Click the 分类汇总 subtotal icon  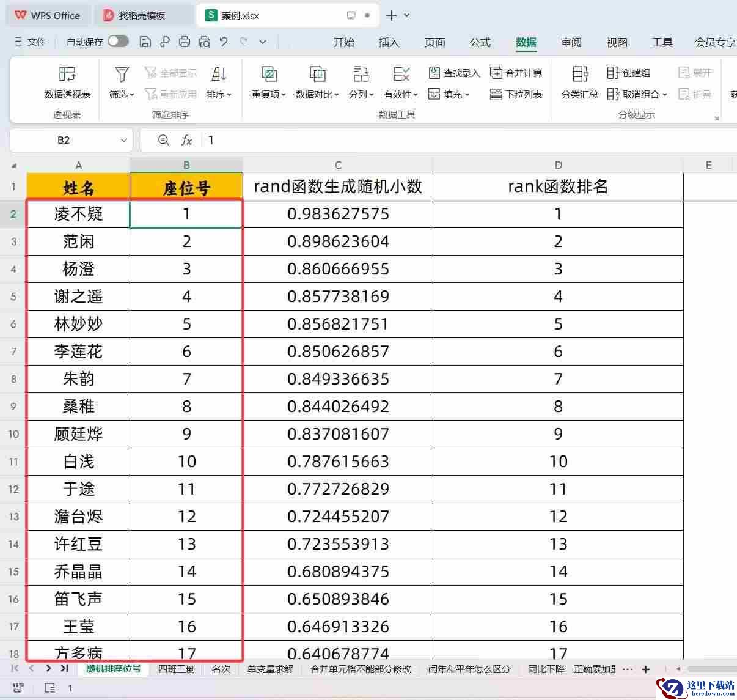point(579,75)
